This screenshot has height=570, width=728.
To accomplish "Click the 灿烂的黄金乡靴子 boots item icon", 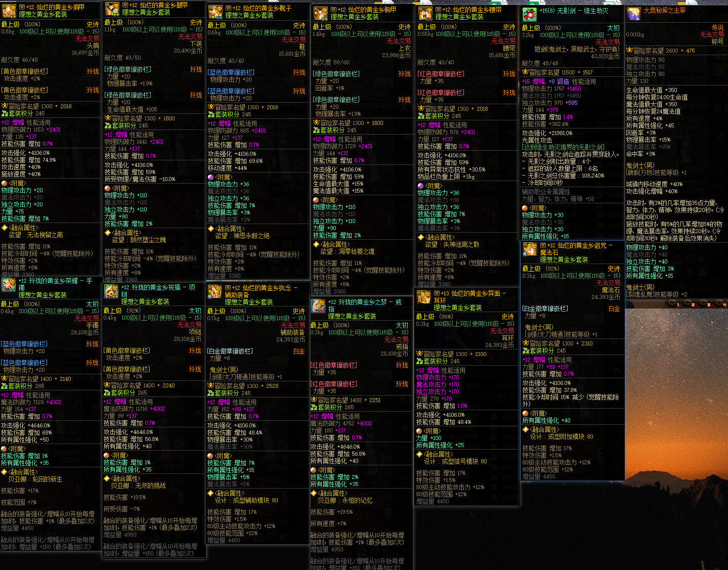I will [x=216, y=12].
